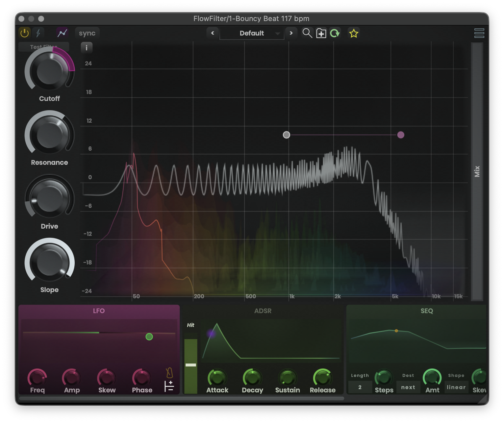Toggle the LFO metronome icon
Screen dimensions: 504x423
tap(169, 373)
